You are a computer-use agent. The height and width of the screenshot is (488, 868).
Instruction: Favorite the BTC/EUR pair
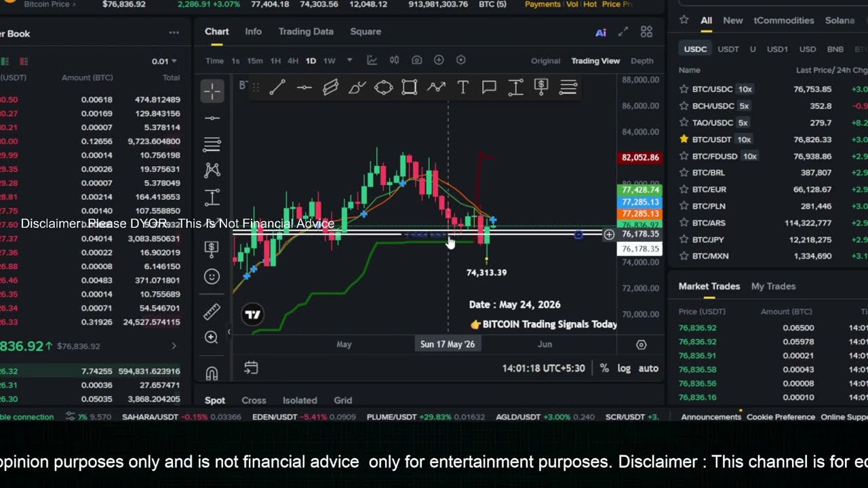click(x=684, y=190)
